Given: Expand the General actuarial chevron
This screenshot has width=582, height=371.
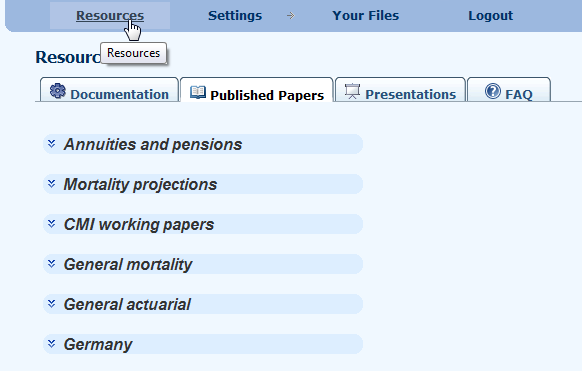Looking at the screenshot, I should click(52, 304).
